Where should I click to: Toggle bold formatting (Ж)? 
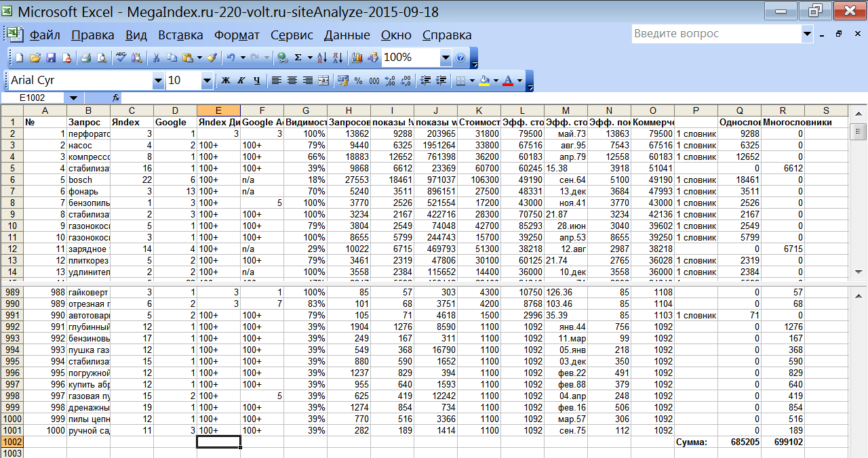click(x=226, y=81)
